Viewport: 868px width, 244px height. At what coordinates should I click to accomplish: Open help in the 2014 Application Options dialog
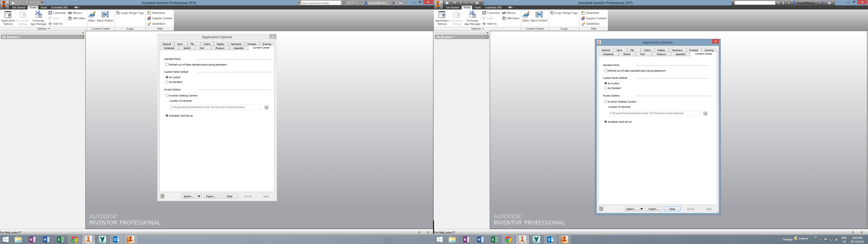[x=162, y=196]
